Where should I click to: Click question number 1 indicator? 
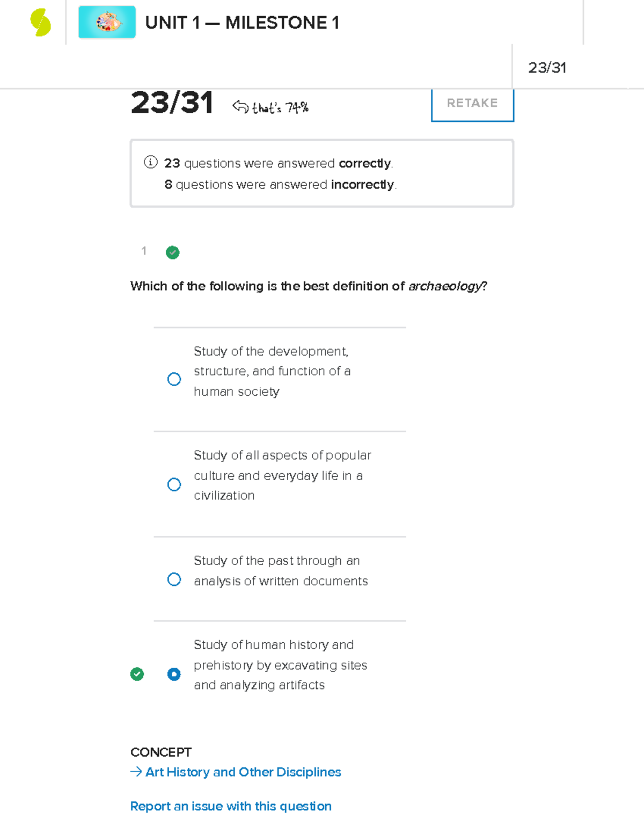144,251
